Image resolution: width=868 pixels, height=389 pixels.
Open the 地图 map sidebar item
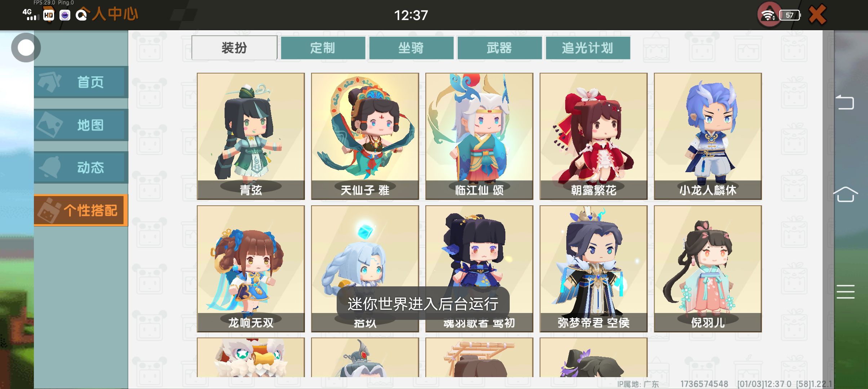(x=81, y=125)
